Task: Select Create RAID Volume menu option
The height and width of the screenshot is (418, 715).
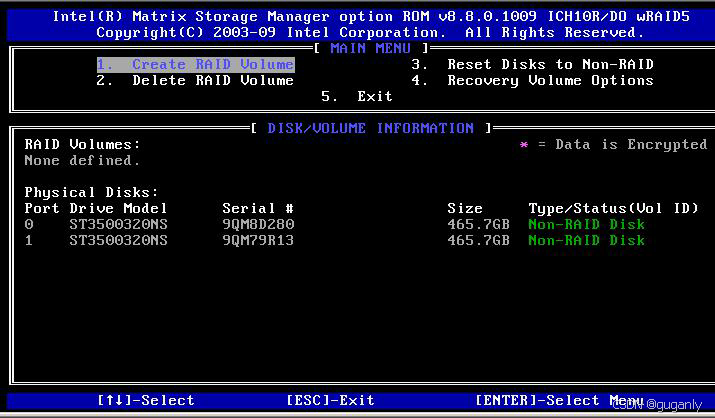Action: pos(196,65)
